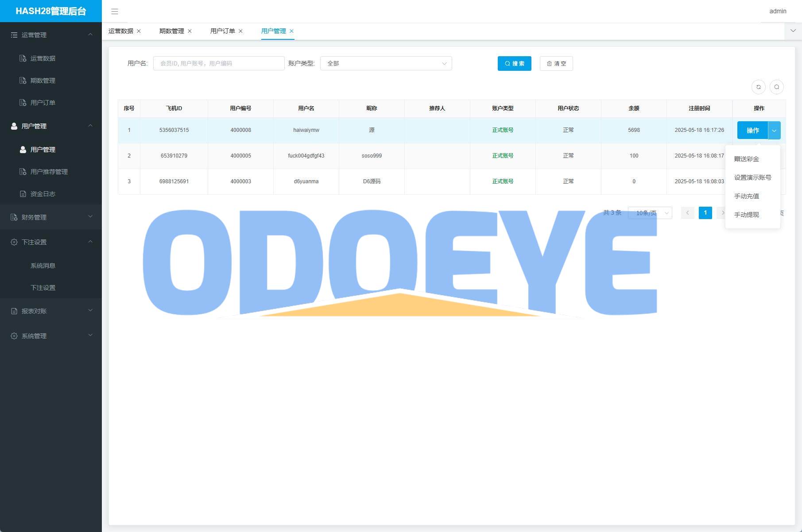Click the admin user name
802x532 pixels.
(x=778, y=11)
